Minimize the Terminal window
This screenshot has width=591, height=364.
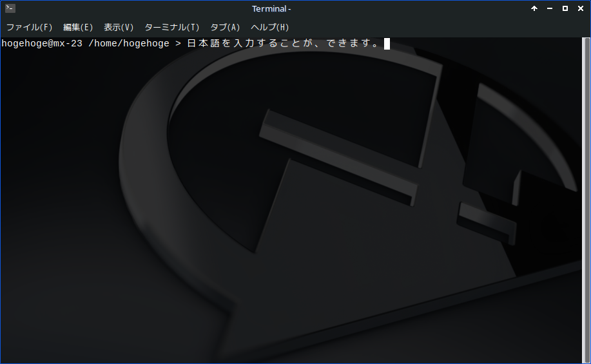click(550, 8)
